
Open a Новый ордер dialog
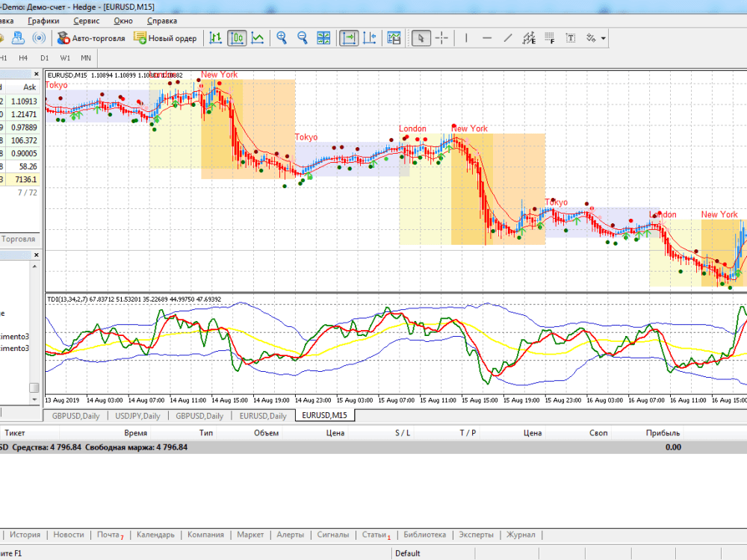pyautogui.click(x=165, y=38)
